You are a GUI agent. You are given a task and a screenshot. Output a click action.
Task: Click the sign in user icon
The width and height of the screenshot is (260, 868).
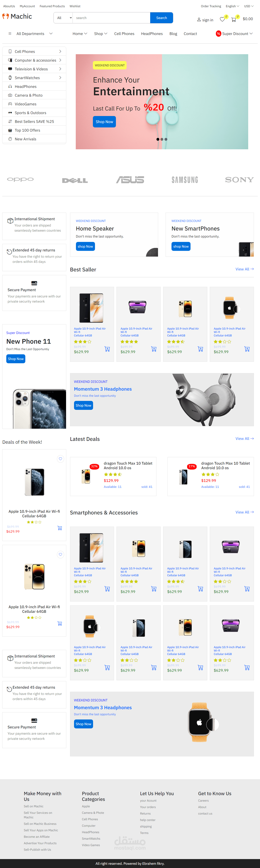tap(199, 19)
